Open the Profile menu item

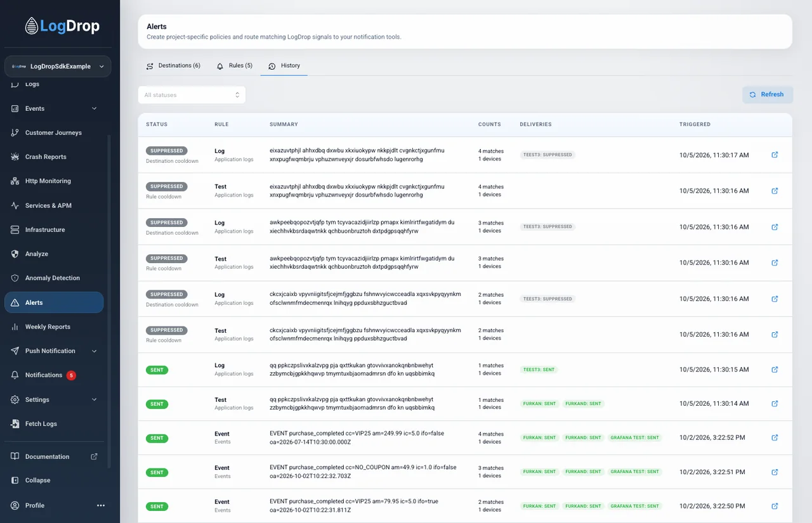(x=35, y=505)
